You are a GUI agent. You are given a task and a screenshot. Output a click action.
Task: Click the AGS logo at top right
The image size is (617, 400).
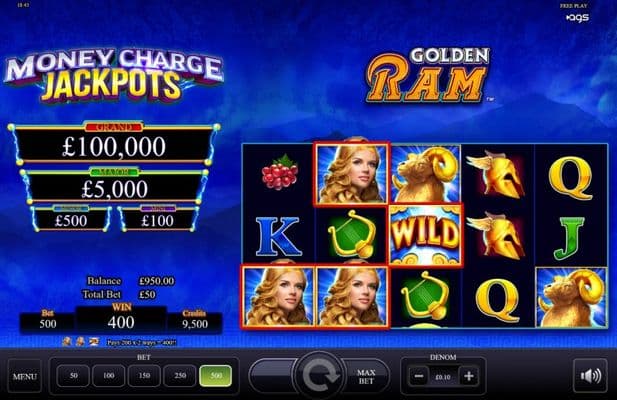[577, 18]
